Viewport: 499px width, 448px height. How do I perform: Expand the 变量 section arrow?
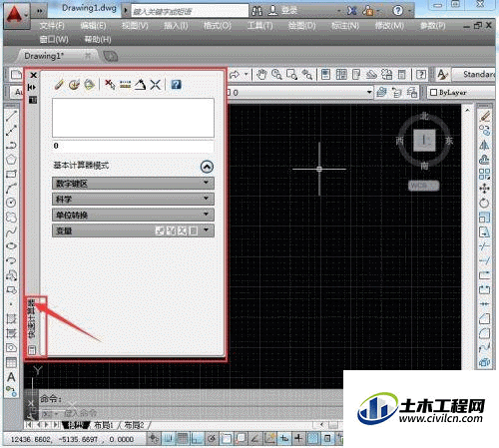tap(207, 229)
